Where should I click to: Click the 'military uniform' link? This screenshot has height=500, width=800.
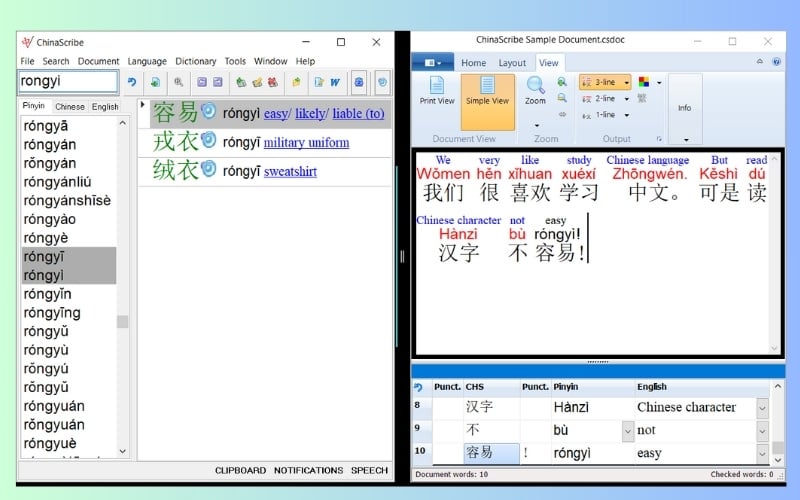tap(306, 142)
